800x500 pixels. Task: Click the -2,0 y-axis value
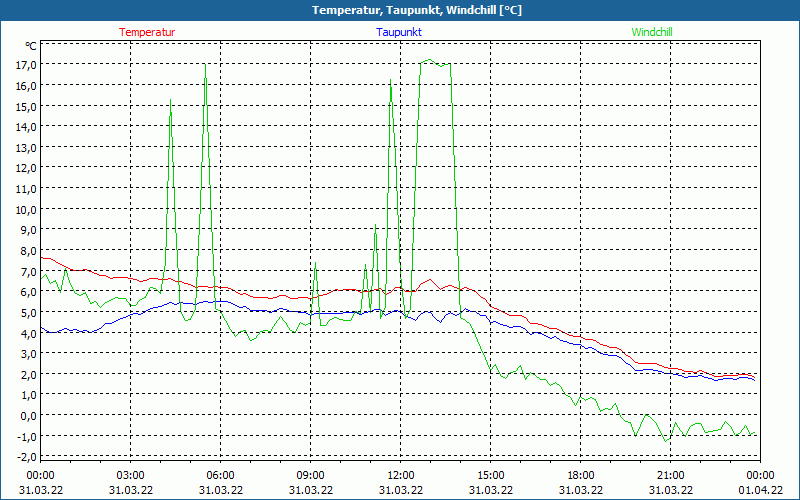[27, 457]
